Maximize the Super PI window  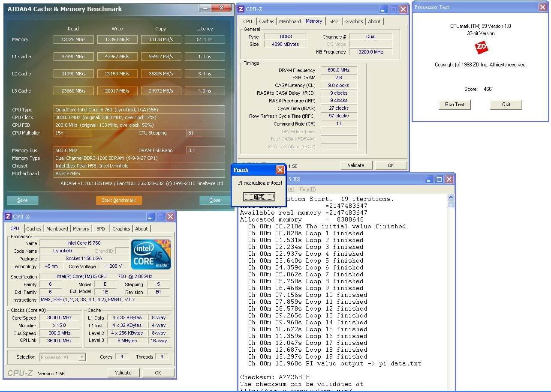pos(439,180)
